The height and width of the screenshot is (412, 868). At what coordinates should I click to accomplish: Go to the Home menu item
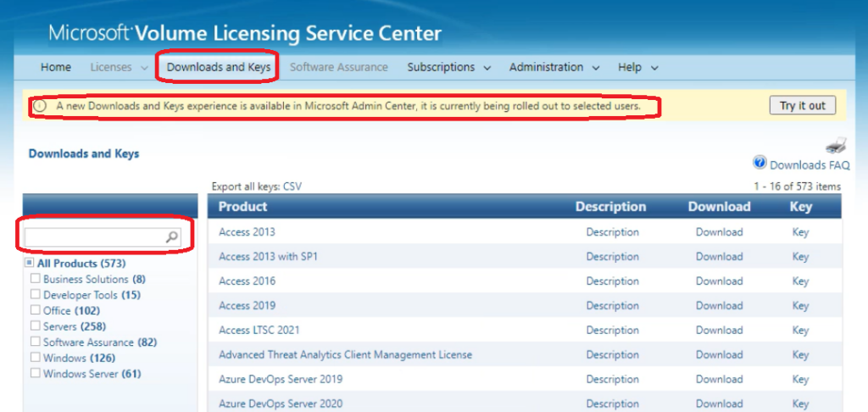(x=56, y=68)
